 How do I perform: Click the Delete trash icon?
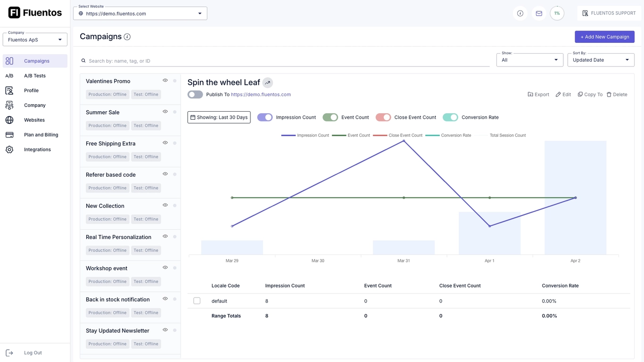tap(609, 94)
